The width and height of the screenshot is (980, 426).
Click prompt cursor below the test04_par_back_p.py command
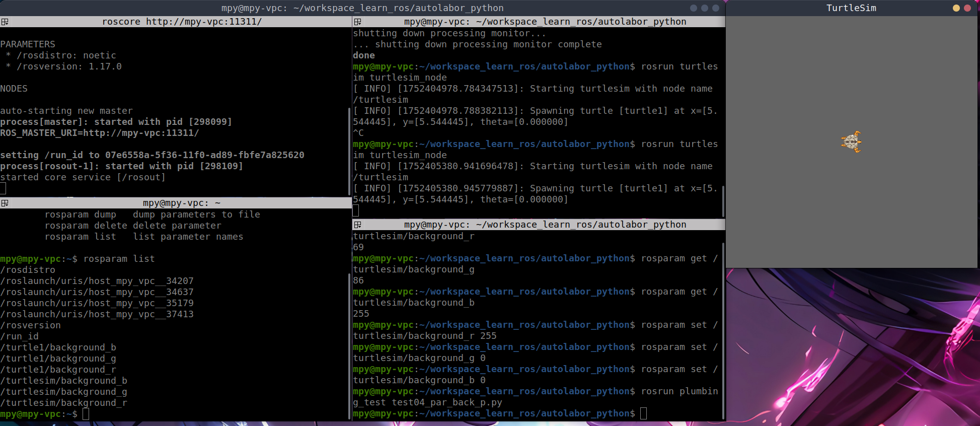click(643, 413)
